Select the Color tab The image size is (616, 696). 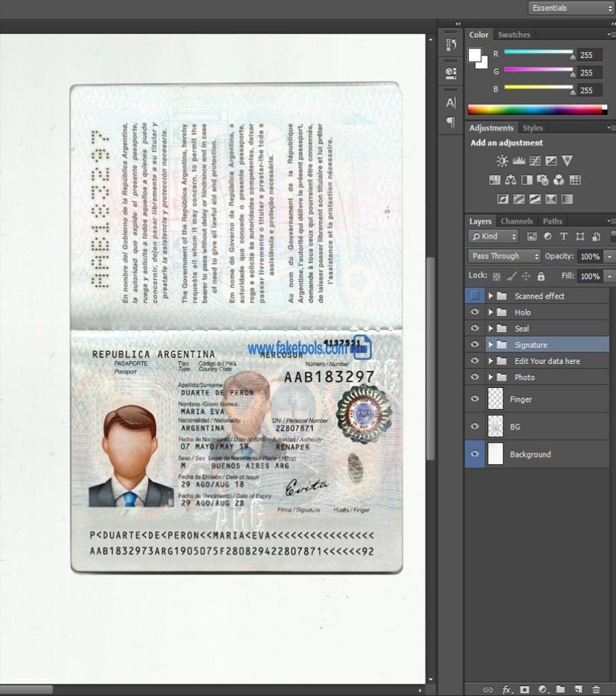479,35
